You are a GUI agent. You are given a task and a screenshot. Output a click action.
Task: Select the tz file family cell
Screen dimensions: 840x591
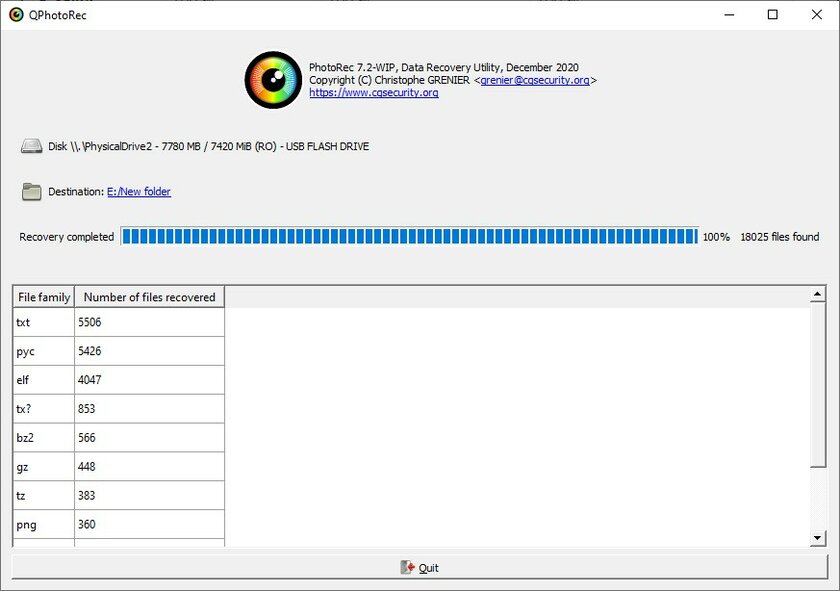(43, 496)
